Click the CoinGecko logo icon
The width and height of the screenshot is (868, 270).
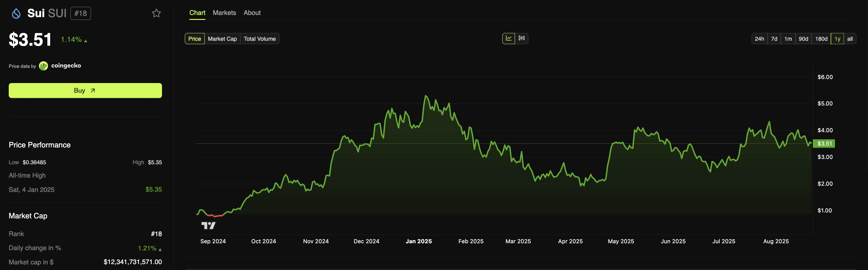click(x=44, y=66)
